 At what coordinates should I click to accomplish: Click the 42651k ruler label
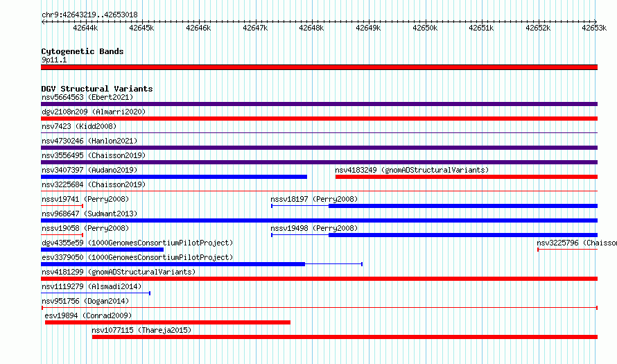pos(481,28)
